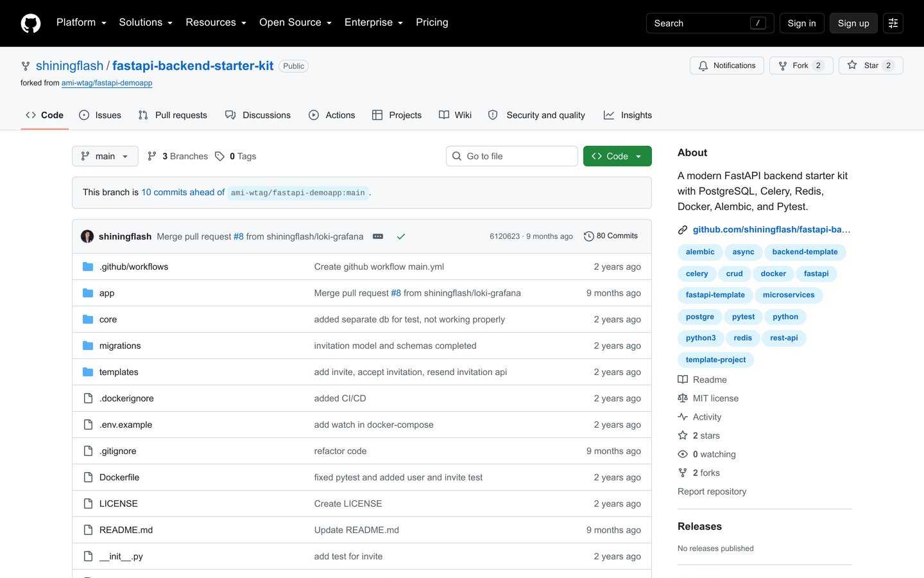Open the .gitignore file

(118, 451)
